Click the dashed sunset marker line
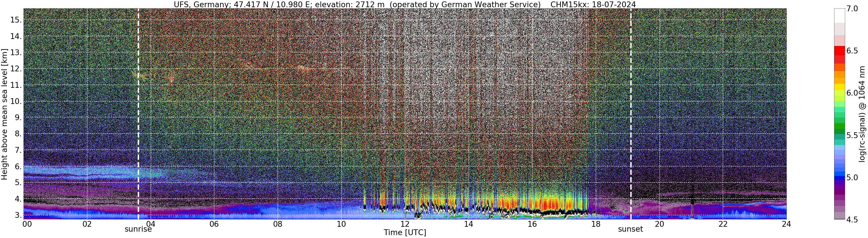The image size is (868, 238). pyautogui.click(x=631, y=114)
